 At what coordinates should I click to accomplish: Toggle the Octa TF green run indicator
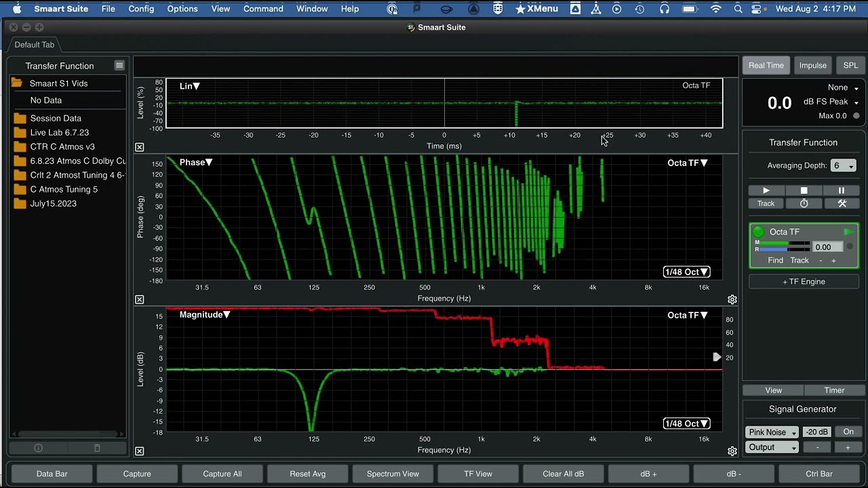(x=759, y=232)
